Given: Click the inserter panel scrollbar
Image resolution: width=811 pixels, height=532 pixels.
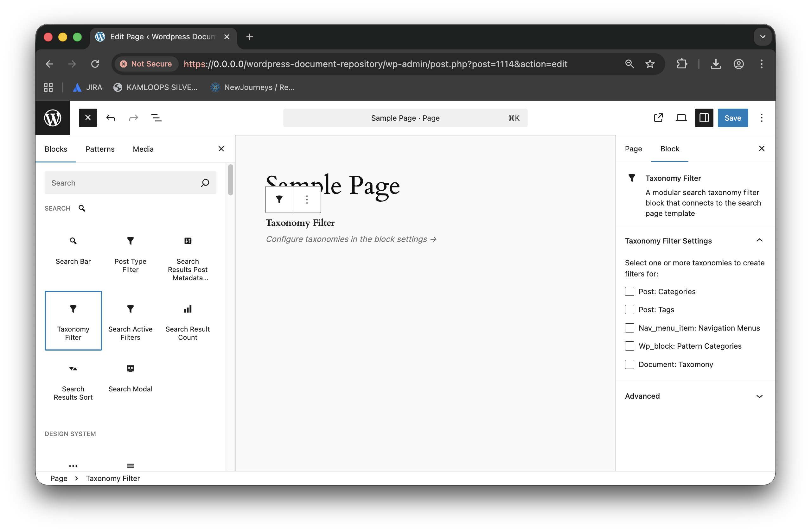Looking at the screenshot, I should [x=231, y=180].
